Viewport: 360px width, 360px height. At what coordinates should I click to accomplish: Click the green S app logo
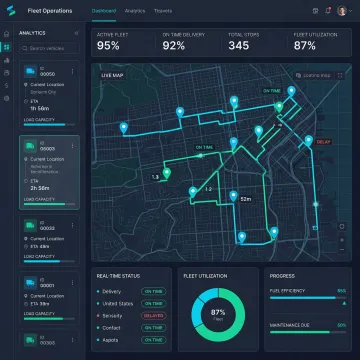click(11, 11)
